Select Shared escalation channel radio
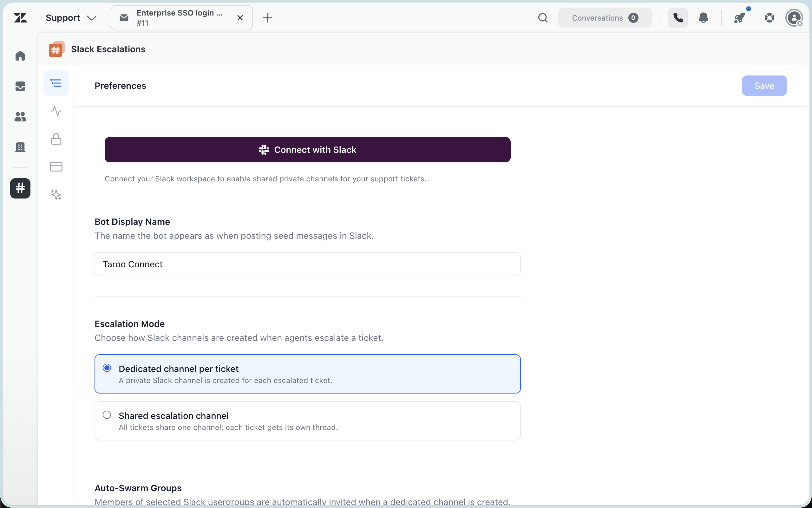Image resolution: width=812 pixels, height=508 pixels. (x=107, y=415)
